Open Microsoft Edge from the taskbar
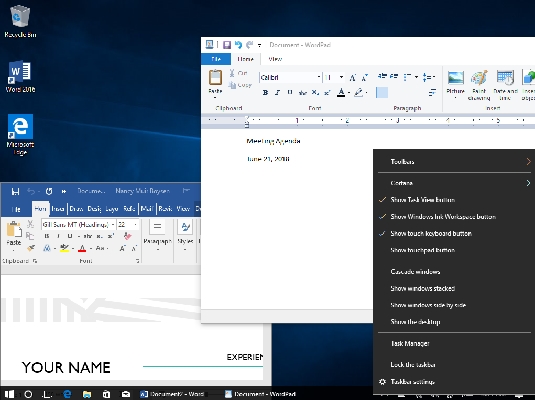 tap(68, 394)
